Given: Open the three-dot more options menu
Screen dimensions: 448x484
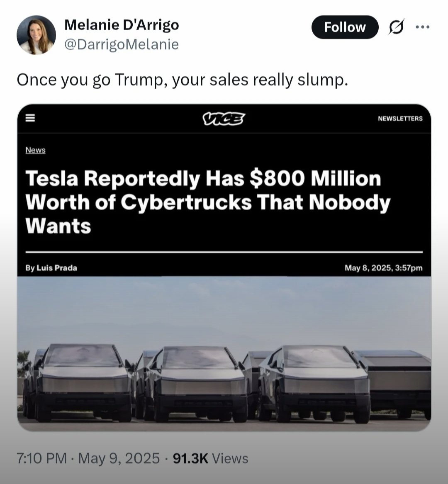Looking at the screenshot, I should [422, 27].
